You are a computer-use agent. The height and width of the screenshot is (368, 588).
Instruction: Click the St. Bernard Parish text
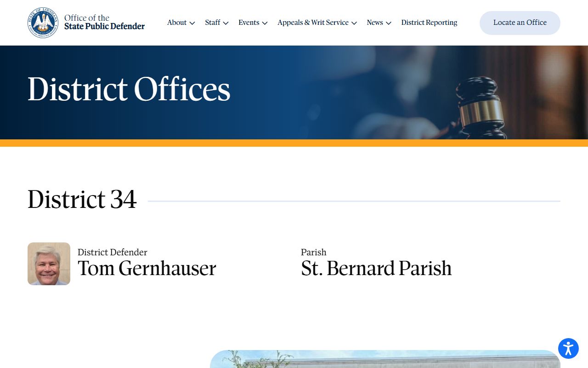click(376, 269)
